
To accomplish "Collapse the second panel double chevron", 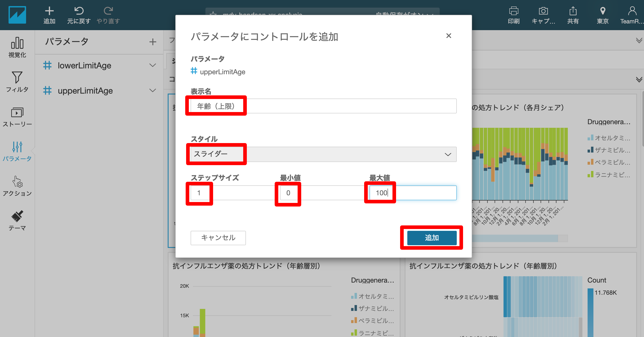I will [x=639, y=79].
